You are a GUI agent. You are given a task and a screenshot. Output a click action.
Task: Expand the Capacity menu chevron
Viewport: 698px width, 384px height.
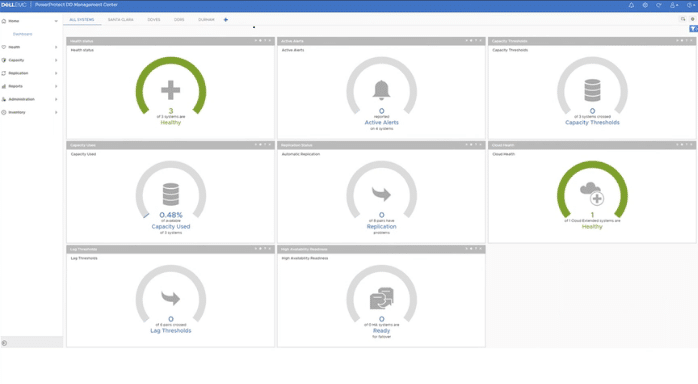(x=56, y=60)
